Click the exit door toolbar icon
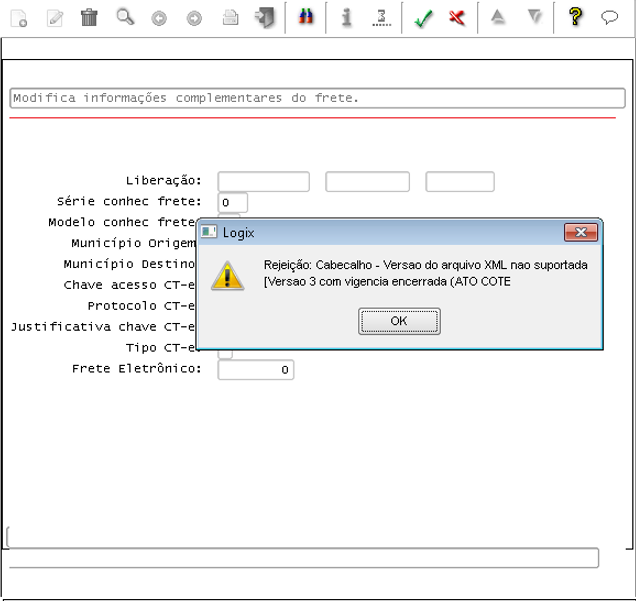This screenshot has height=601, width=636. click(265, 18)
